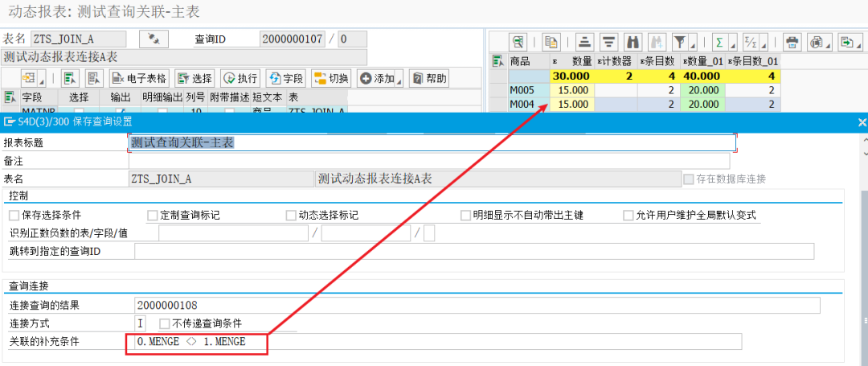Click the 连接查询的结果 field with 2000000108
This screenshot has height=366, width=868.
477,305
